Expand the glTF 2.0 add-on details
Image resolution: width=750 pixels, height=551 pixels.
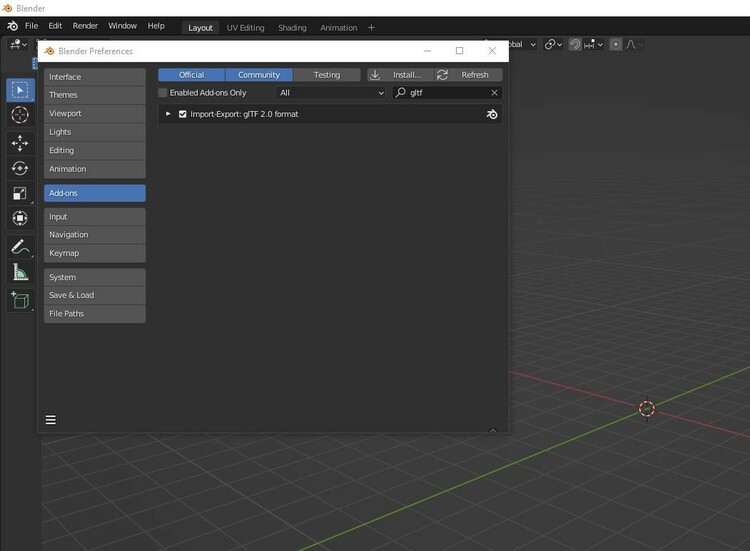tap(168, 114)
